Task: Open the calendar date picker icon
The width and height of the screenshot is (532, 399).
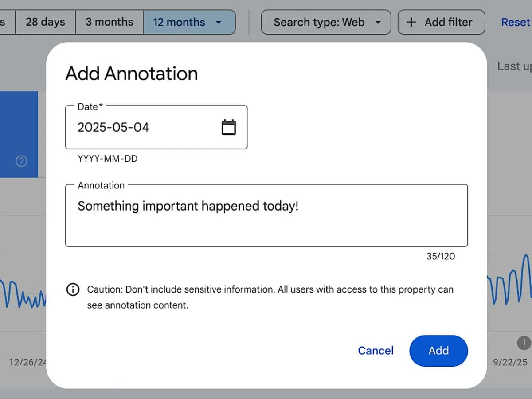Action: (x=228, y=127)
